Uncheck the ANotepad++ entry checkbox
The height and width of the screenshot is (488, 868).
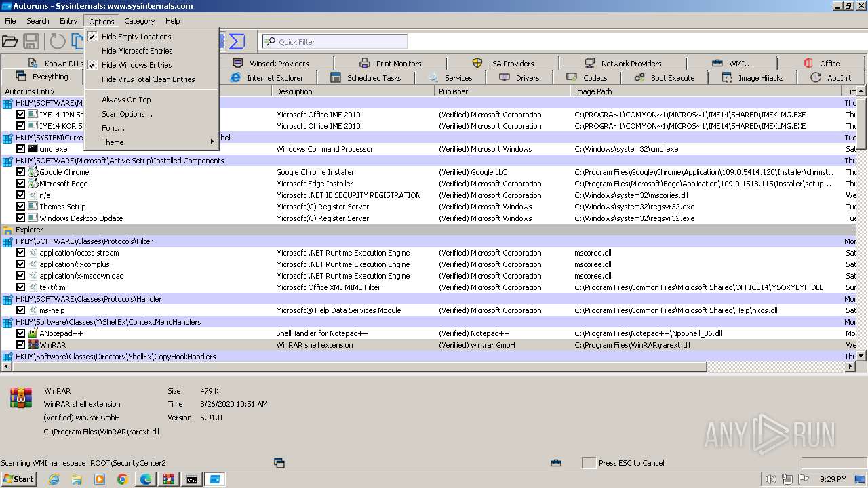[20, 333]
